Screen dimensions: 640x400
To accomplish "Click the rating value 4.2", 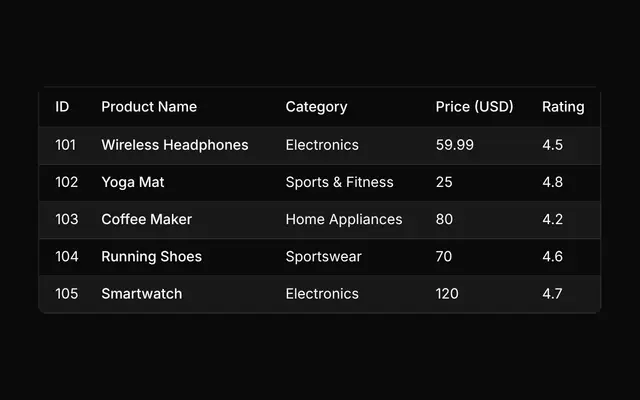I will click(x=553, y=219).
